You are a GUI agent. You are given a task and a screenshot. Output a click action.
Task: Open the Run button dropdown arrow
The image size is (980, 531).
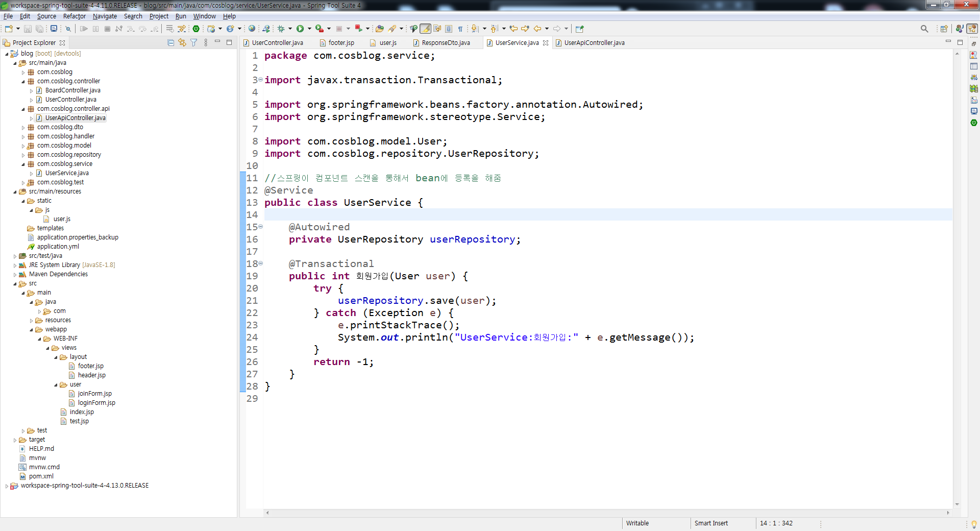click(310, 29)
